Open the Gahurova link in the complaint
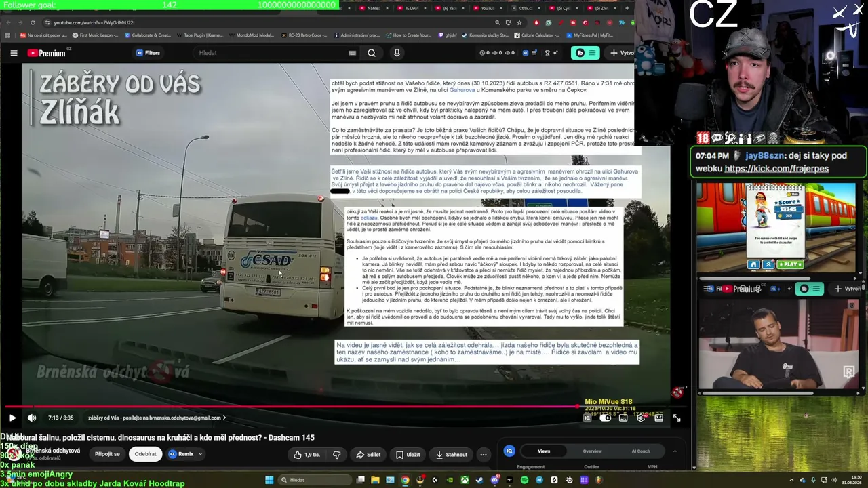 click(x=462, y=90)
